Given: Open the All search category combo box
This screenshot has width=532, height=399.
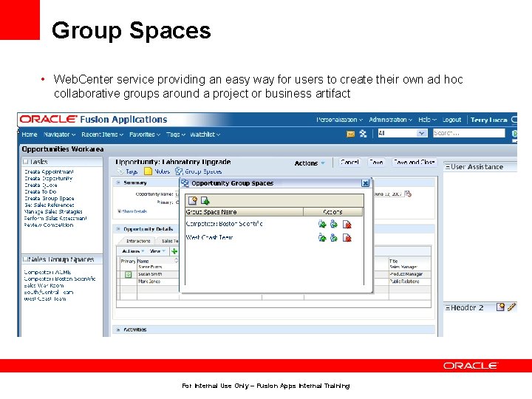Looking at the screenshot, I should pyautogui.click(x=403, y=133).
